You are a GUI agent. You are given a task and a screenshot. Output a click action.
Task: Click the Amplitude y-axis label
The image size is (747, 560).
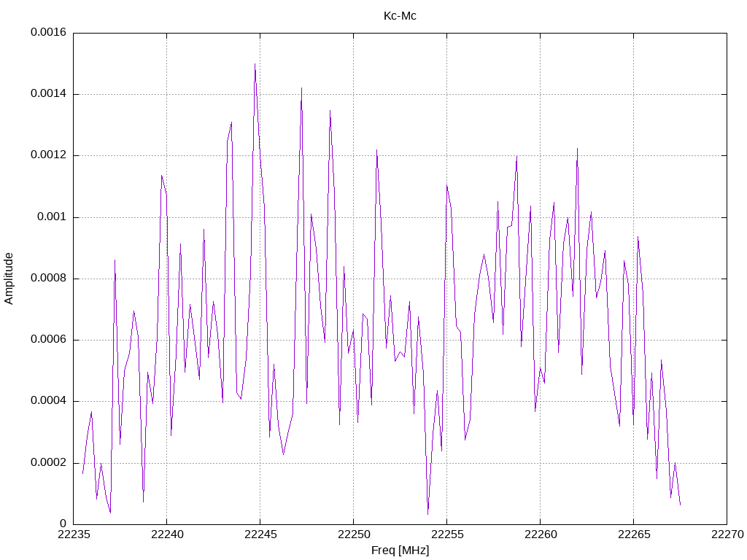click(9, 279)
